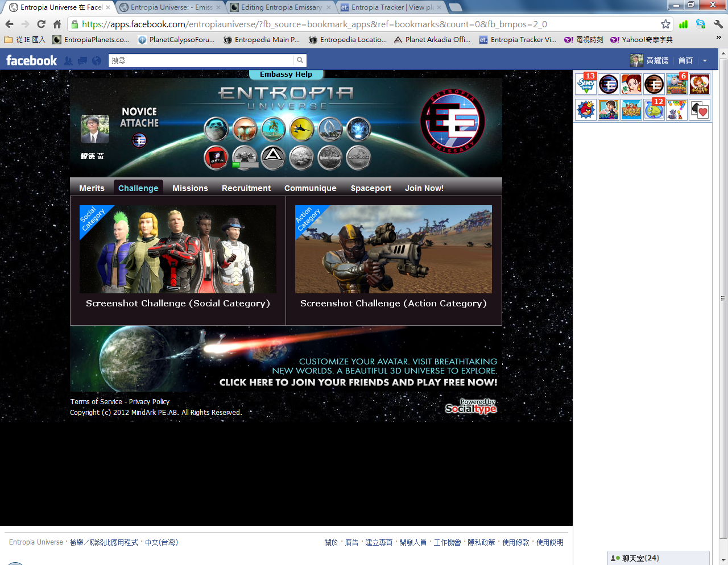Image resolution: width=728 pixels, height=565 pixels.
Task: Click the Facebook search field
Action: pos(202,60)
